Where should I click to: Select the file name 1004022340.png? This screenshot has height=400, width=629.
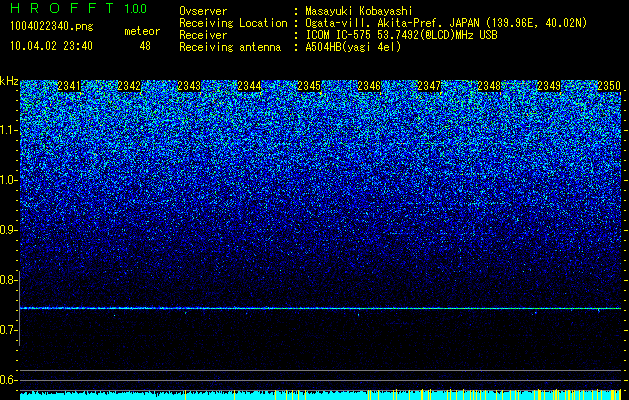52,27
